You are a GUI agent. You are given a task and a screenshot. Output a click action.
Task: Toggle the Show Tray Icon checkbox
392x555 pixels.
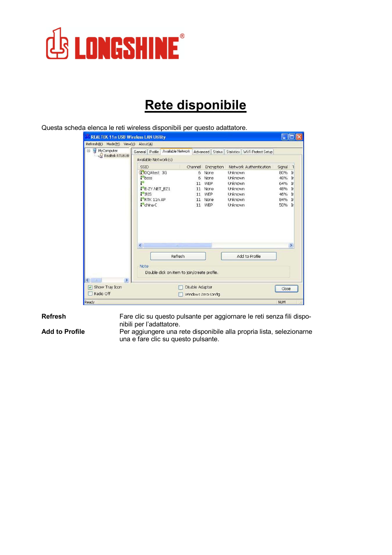tap(90, 287)
